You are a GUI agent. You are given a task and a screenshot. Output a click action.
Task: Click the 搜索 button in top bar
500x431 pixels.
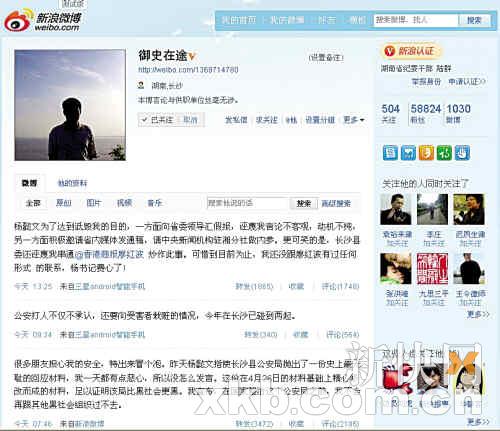pos(474,20)
